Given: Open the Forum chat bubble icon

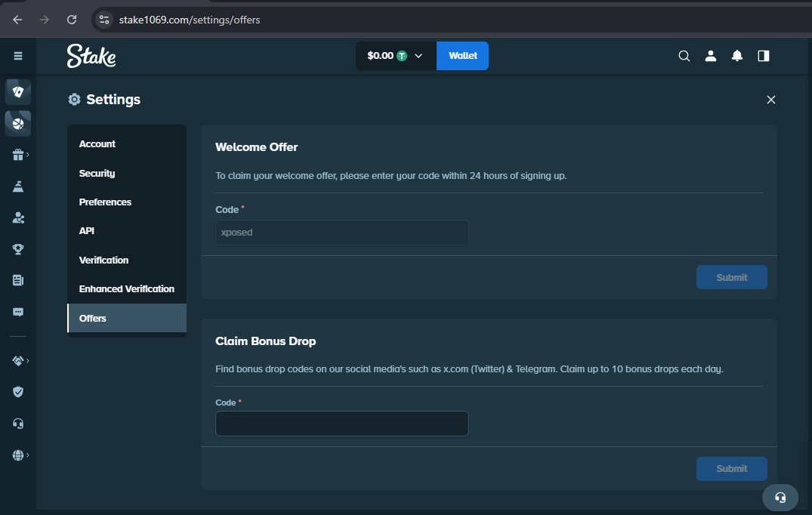Looking at the screenshot, I should coord(18,312).
